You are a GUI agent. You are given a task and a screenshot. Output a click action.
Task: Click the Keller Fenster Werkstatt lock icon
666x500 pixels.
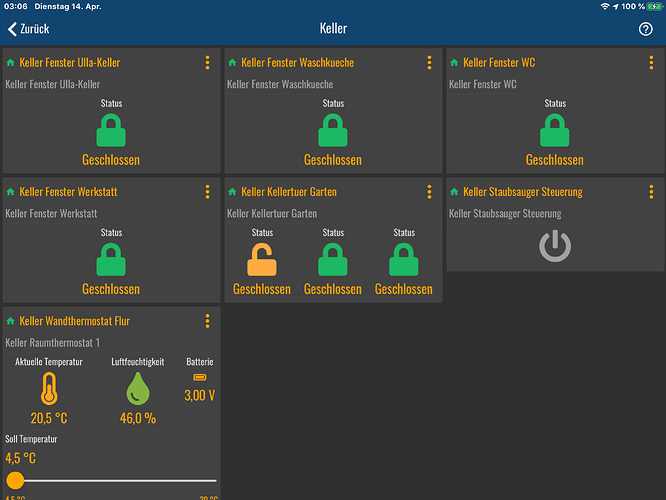111,260
